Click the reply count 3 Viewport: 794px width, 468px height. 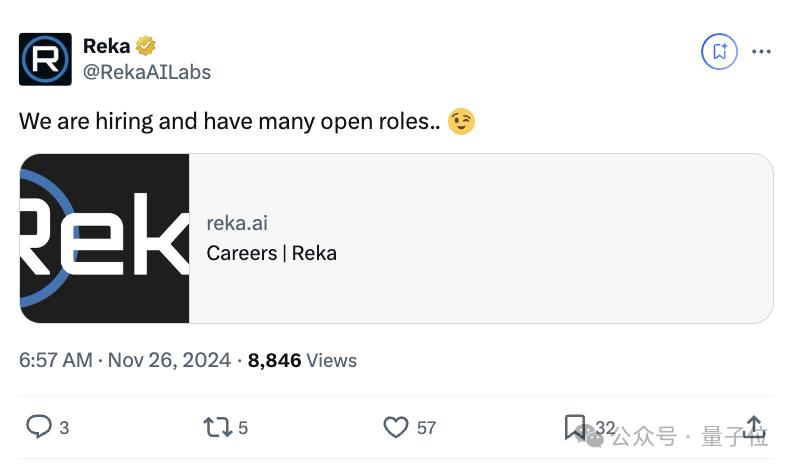coord(64,428)
